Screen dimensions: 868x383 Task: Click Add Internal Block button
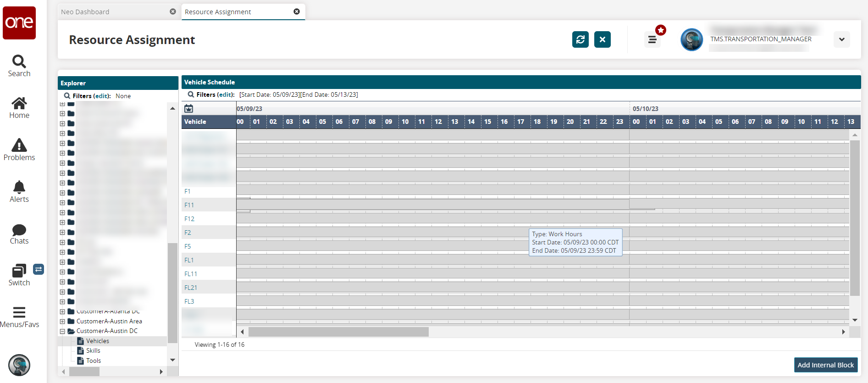click(x=826, y=365)
